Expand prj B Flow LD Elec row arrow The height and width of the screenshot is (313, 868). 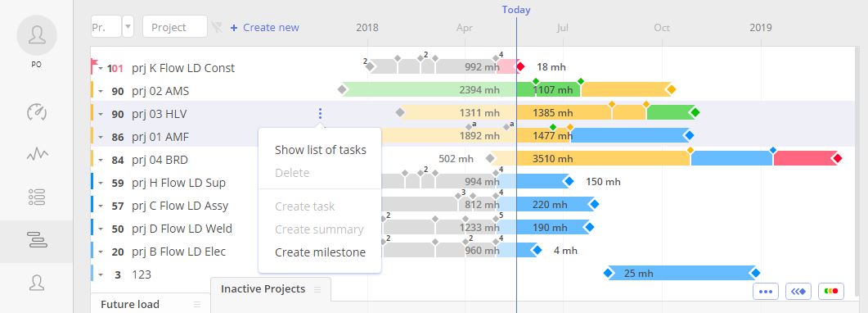tap(101, 252)
